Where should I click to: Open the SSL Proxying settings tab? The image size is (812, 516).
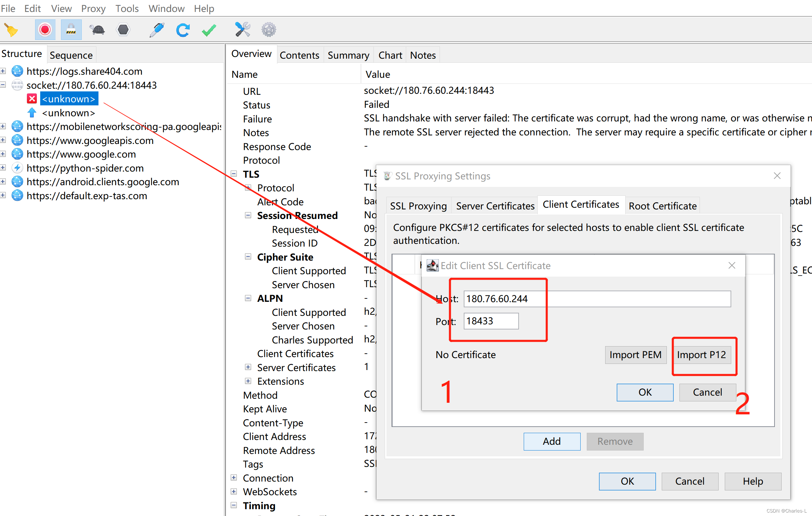(x=418, y=206)
